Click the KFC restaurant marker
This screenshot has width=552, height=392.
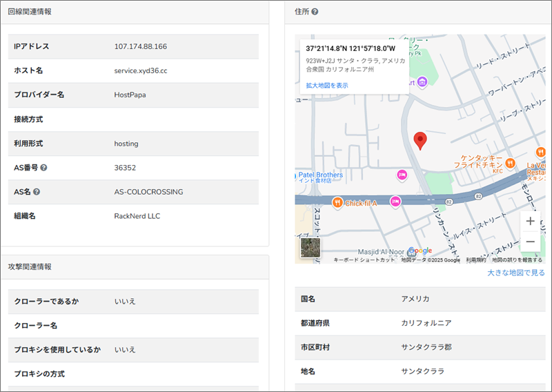510,163
